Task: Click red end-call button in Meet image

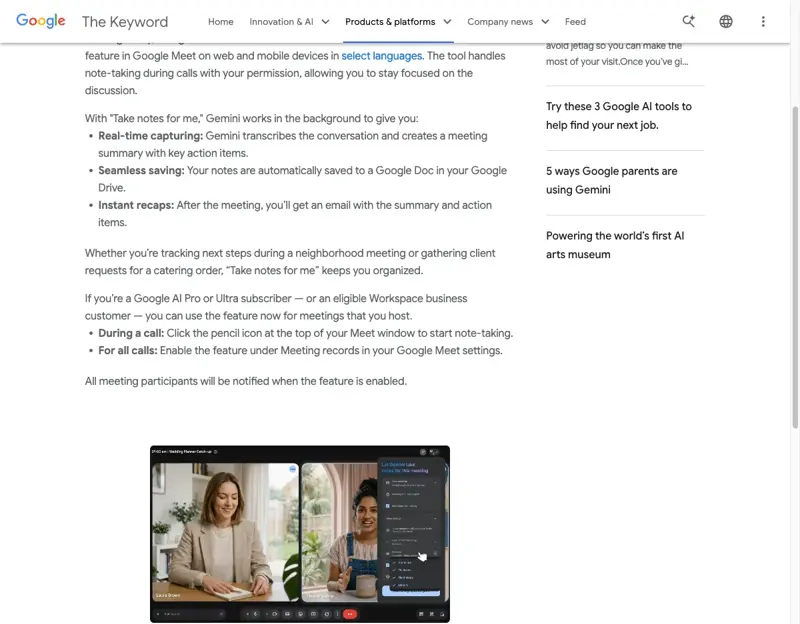Action: (x=349, y=614)
